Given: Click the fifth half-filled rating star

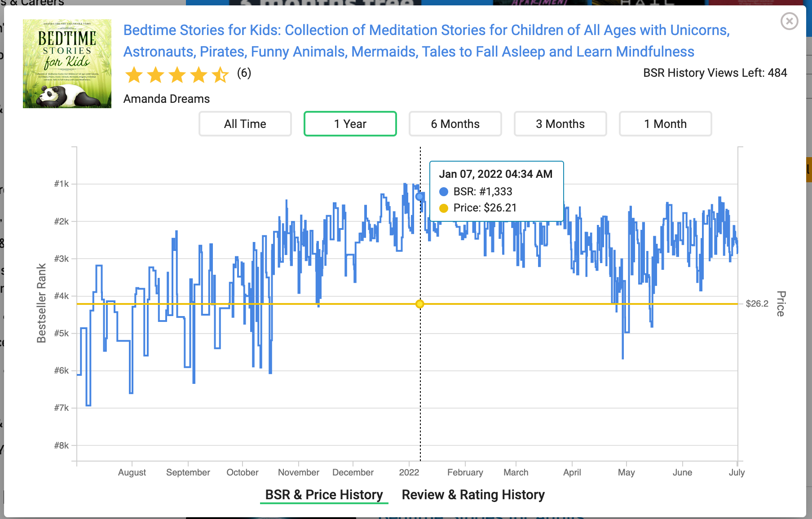Looking at the screenshot, I should [x=221, y=75].
